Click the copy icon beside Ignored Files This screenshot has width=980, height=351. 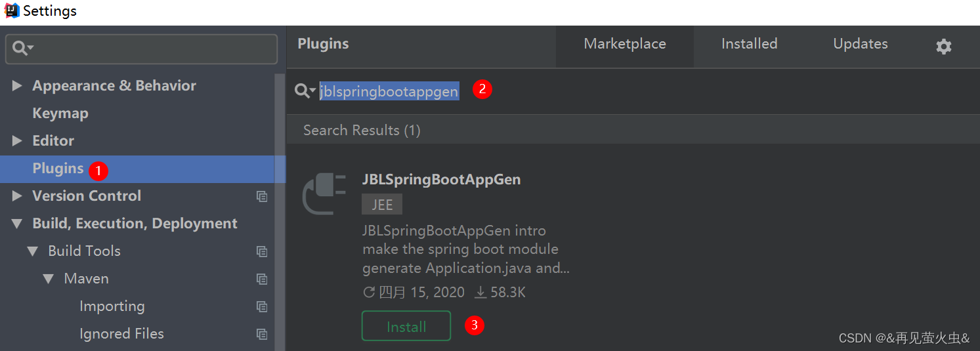coord(262,334)
